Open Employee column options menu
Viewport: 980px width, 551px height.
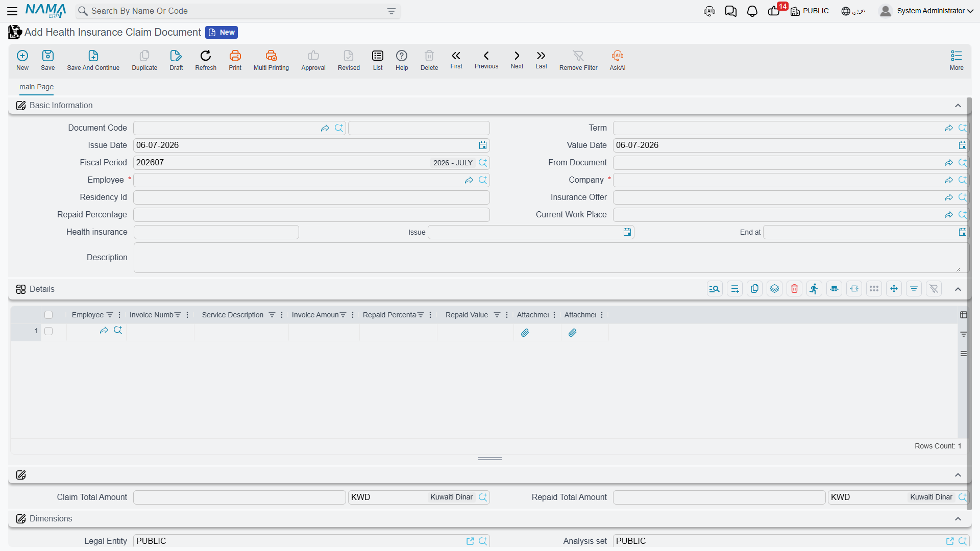[x=119, y=315]
